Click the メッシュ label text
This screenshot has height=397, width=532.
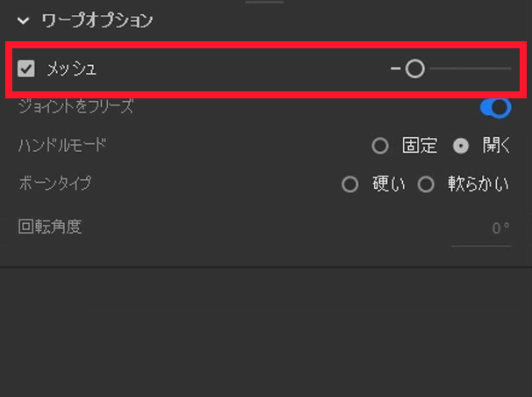pyautogui.click(x=71, y=69)
